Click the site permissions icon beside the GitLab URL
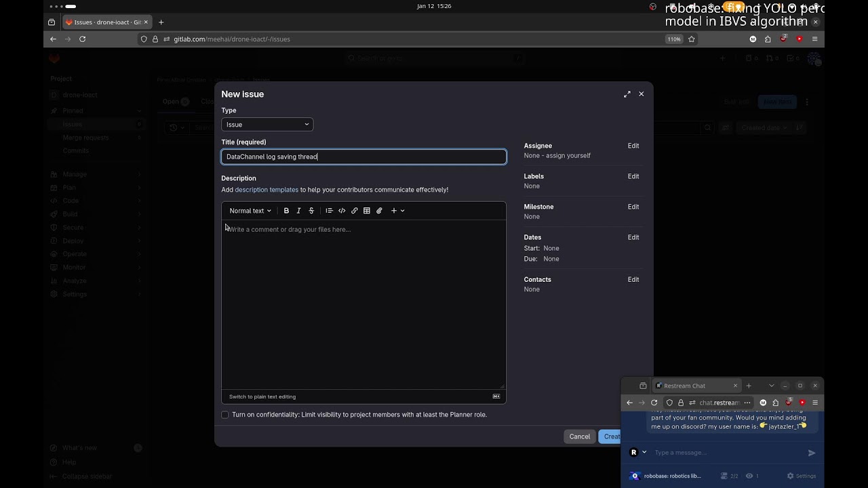The height and width of the screenshot is (488, 868). point(166,39)
